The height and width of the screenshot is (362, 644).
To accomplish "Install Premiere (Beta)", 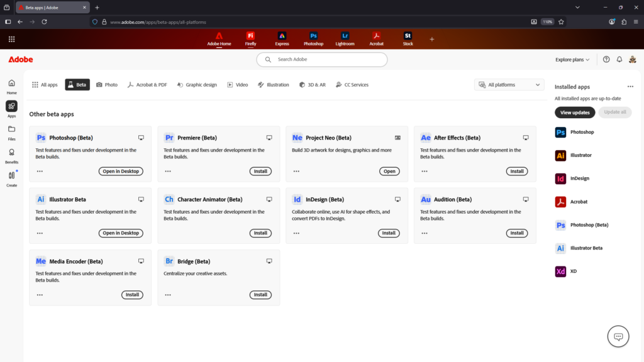I will (260, 171).
